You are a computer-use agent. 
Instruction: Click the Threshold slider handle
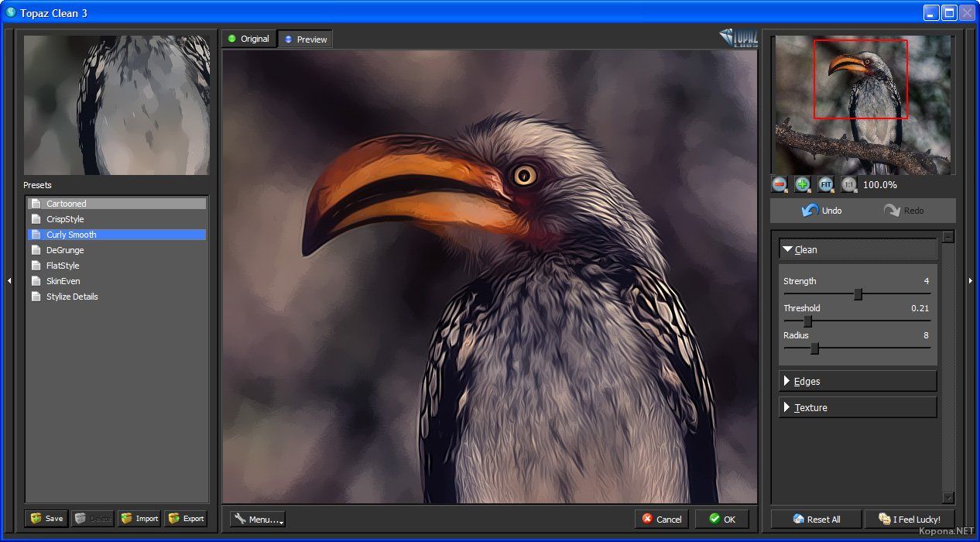808,321
